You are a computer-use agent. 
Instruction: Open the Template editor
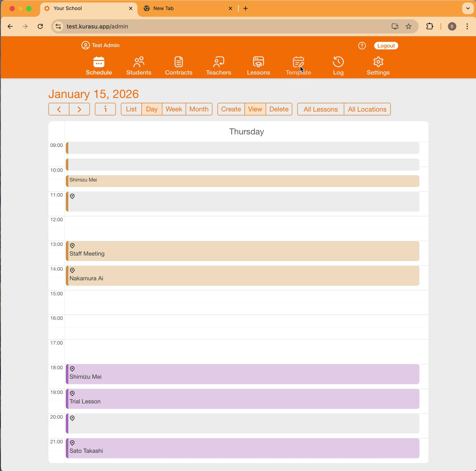point(298,66)
